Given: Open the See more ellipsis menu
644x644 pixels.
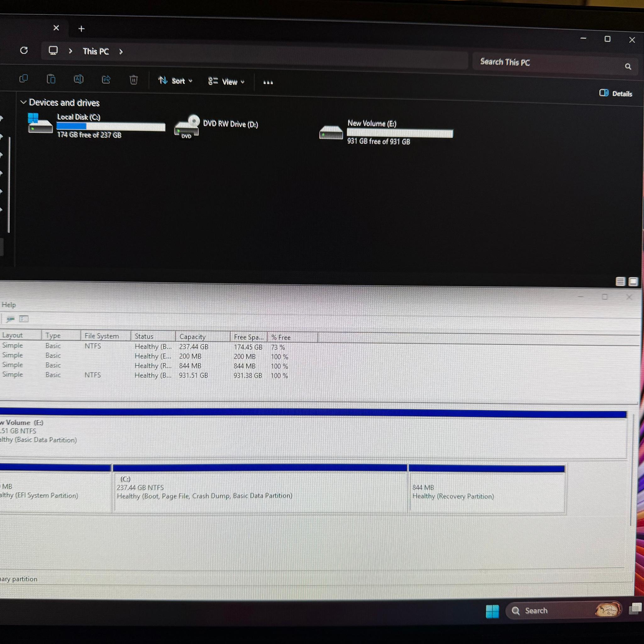Looking at the screenshot, I should (268, 82).
